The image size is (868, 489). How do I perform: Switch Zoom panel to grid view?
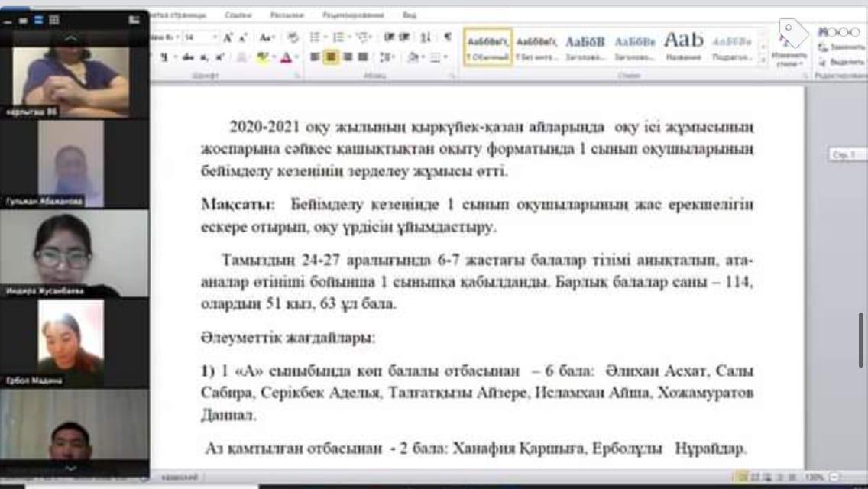point(53,21)
